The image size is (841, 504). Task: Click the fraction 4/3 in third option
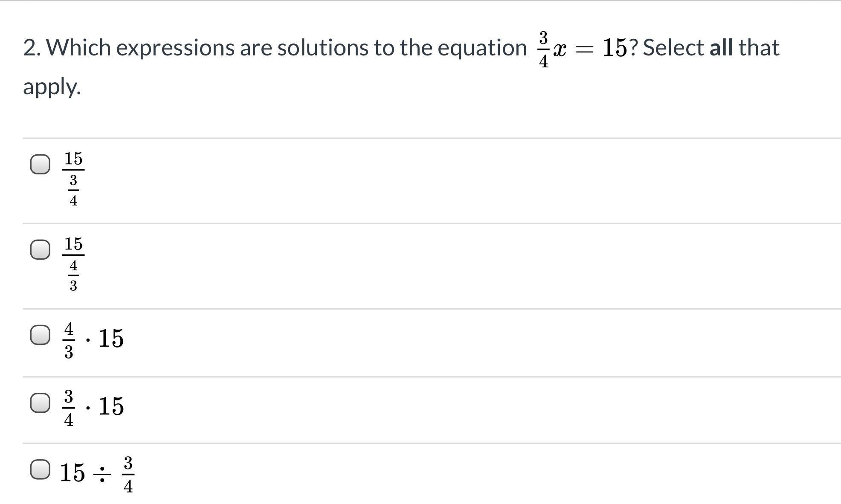69,340
